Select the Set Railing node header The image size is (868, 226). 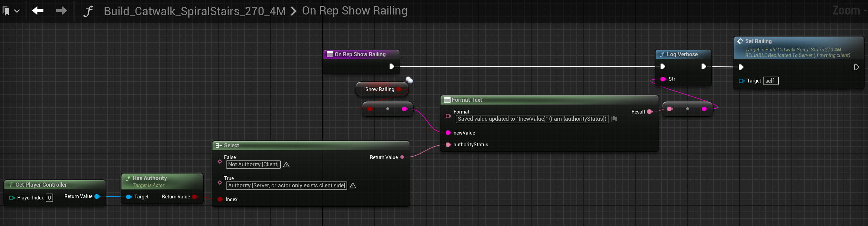point(798,48)
